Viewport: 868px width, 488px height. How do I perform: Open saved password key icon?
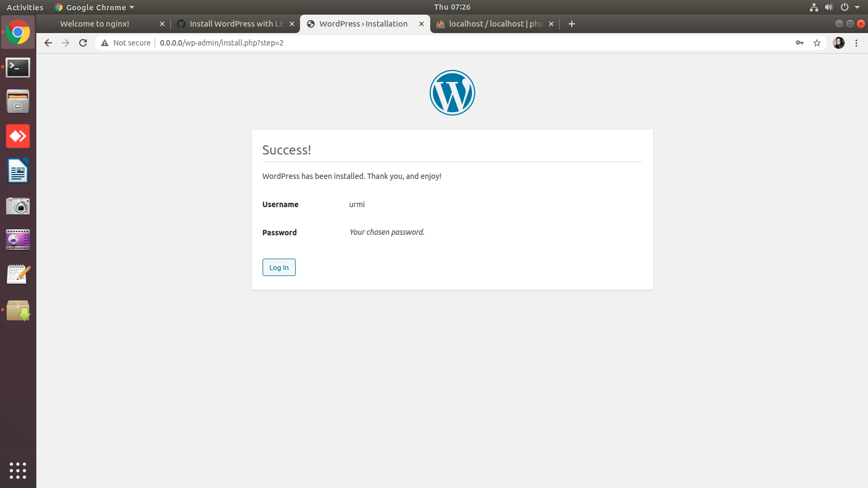800,43
